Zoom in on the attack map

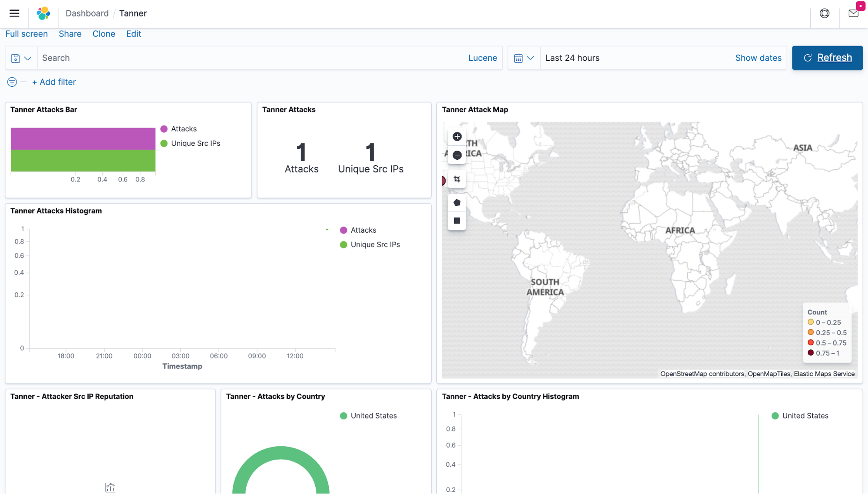point(457,137)
